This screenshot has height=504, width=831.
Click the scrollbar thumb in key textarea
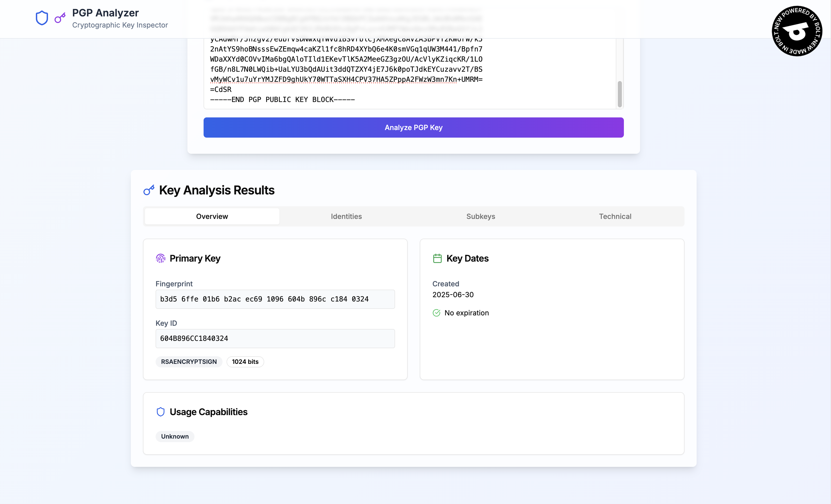pos(620,94)
